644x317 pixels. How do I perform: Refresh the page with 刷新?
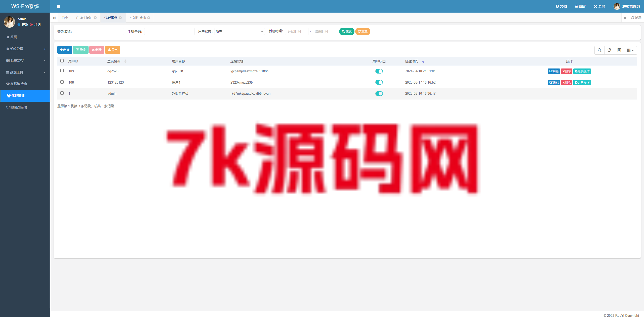[x=636, y=18]
